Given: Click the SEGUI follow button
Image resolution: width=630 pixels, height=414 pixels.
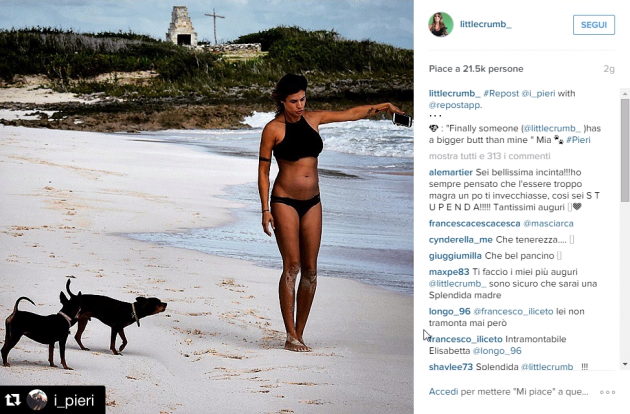Looking at the screenshot, I should pyautogui.click(x=594, y=25).
